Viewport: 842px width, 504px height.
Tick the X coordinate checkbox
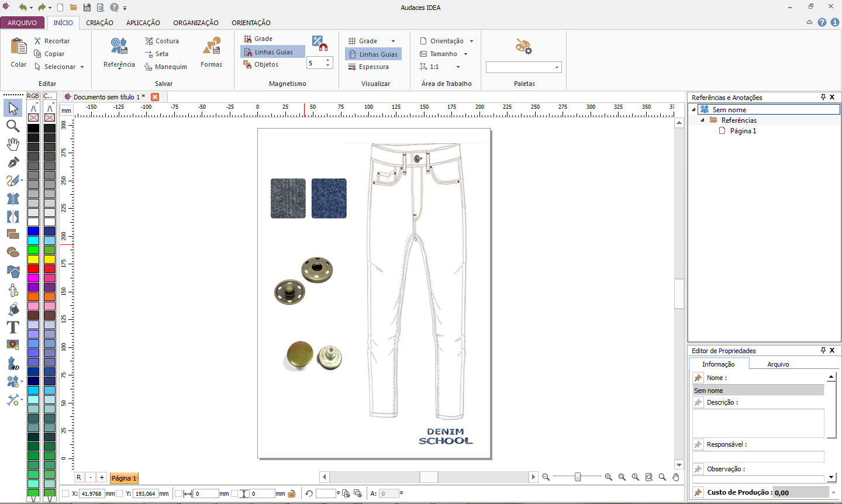pyautogui.click(x=65, y=493)
